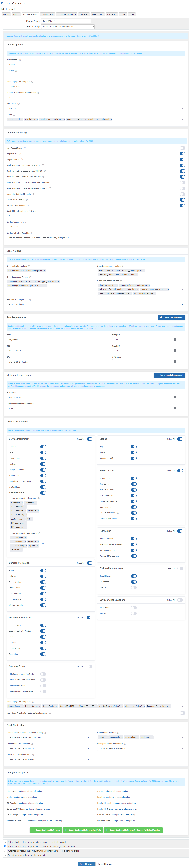192x868 pixels.
Task: Open help icon beside Enable Stock Control
Action: pos(27,200)
